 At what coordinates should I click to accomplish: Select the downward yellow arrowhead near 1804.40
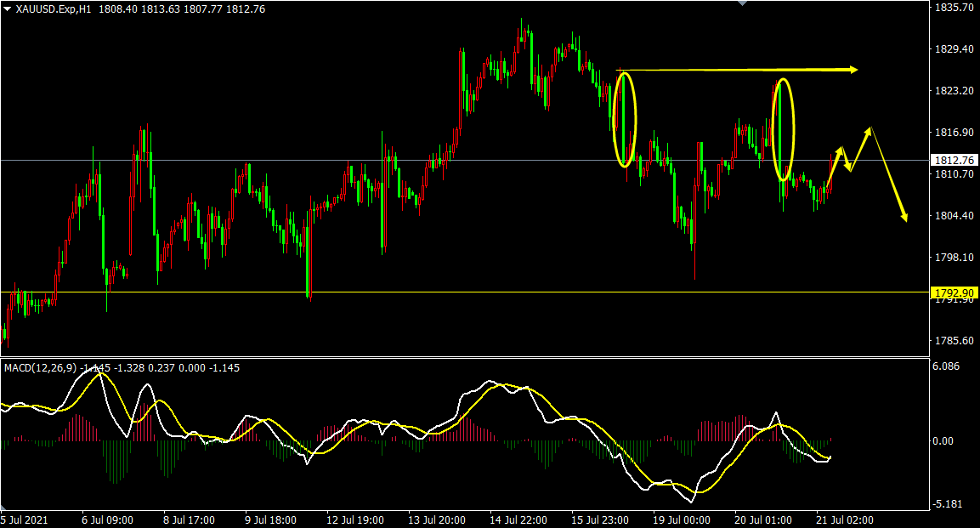[904, 217]
